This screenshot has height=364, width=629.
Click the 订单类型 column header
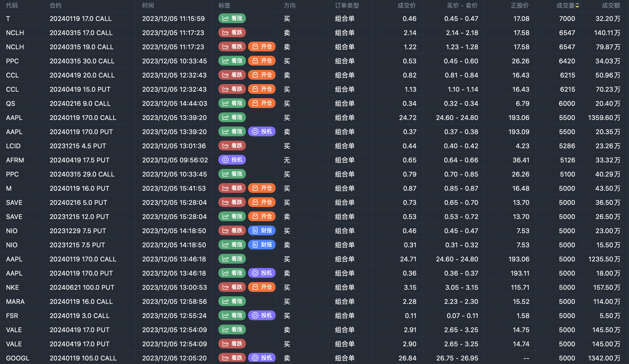(347, 5)
